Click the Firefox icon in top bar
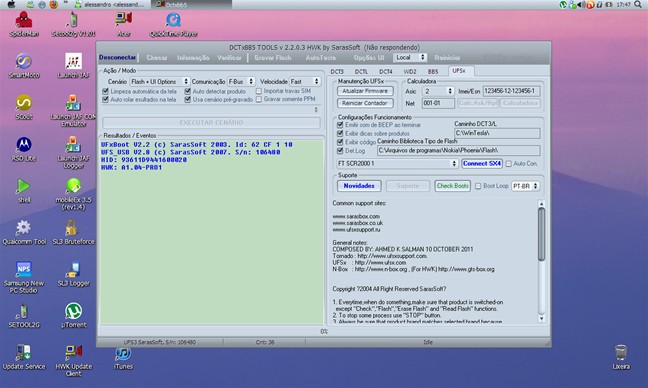The width and height of the screenshot is (648, 388). [x=53, y=5]
